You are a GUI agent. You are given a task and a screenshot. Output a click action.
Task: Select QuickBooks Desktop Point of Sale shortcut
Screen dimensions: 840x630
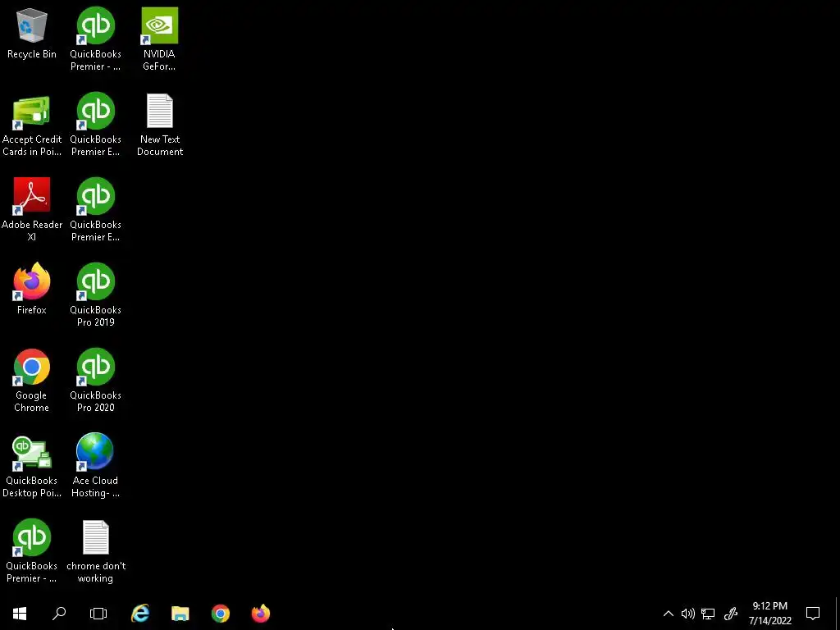pyautogui.click(x=32, y=467)
